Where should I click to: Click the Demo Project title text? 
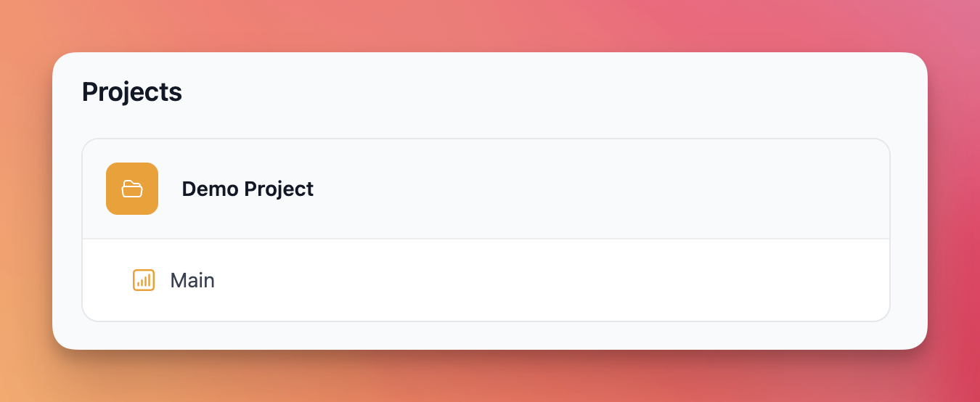pyautogui.click(x=248, y=189)
